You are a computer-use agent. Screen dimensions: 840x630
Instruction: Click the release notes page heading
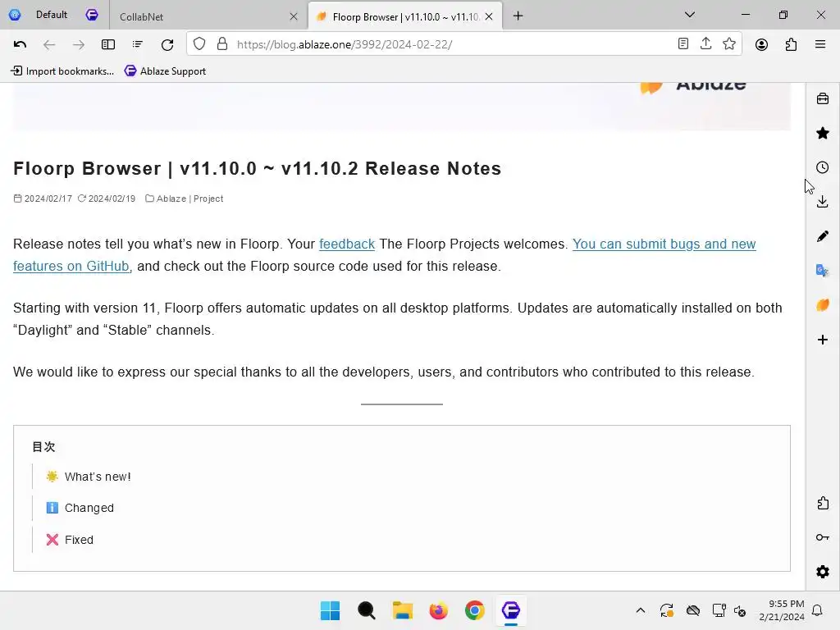pos(257,169)
